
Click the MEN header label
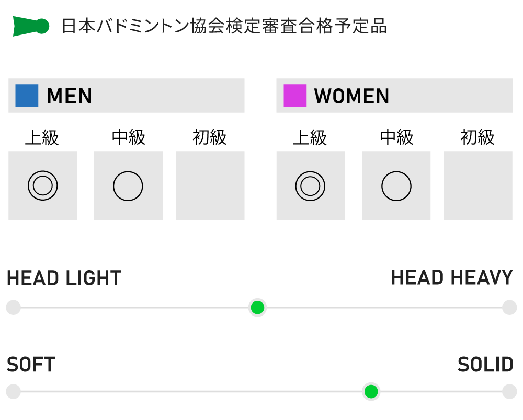point(70,96)
